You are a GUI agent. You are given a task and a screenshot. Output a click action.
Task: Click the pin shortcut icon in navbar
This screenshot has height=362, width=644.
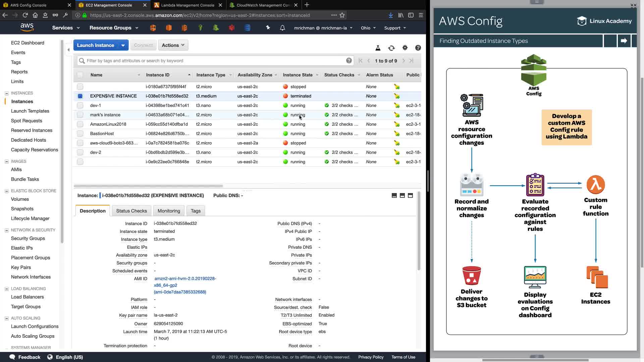coord(268,28)
